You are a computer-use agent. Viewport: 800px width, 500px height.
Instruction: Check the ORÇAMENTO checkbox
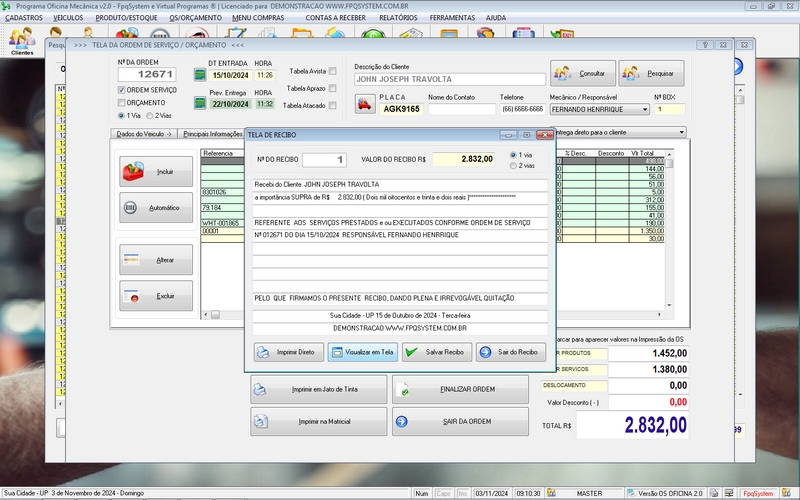pyautogui.click(x=122, y=103)
